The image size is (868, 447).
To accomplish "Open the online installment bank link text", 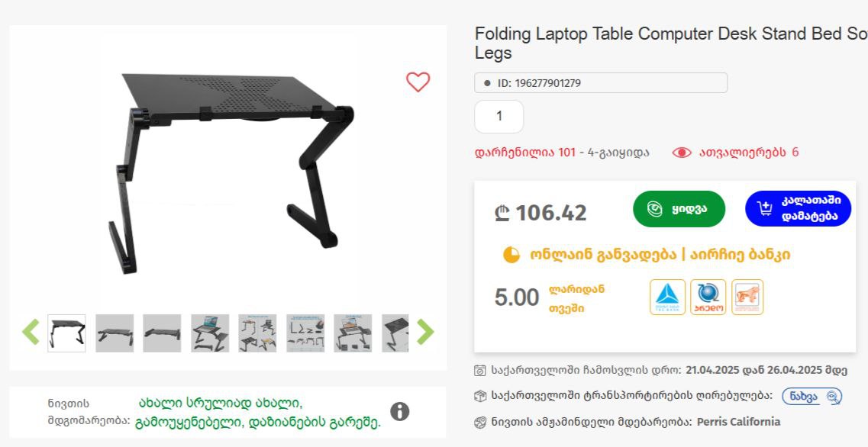I will click(x=660, y=255).
